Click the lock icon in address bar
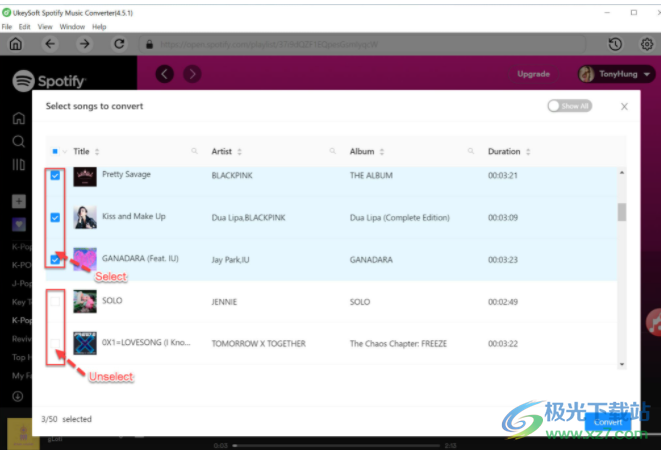Image resolution: width=661 pixels, height=450 pixels. [x=149, y=44]
